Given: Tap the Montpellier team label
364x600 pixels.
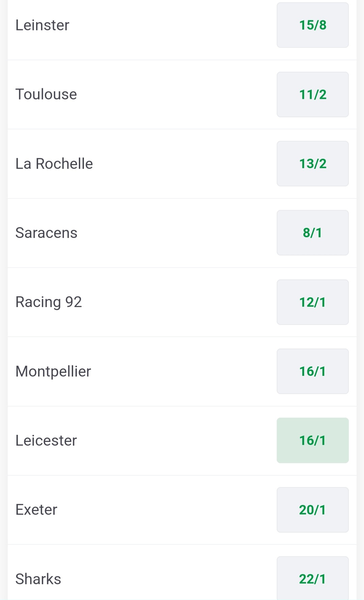Looking at the screenshot, I should point(53,371).
